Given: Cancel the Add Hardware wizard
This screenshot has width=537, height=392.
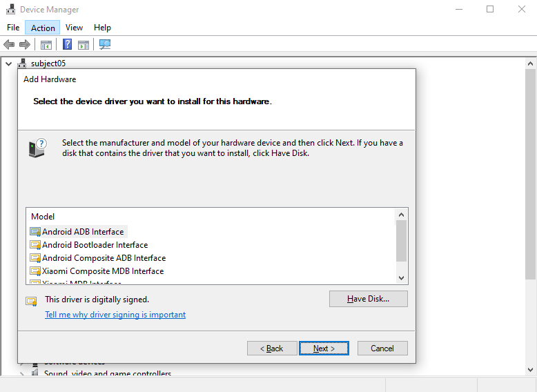Looking at the screenshot, I should pyautogui.click(x=382, y=349).
